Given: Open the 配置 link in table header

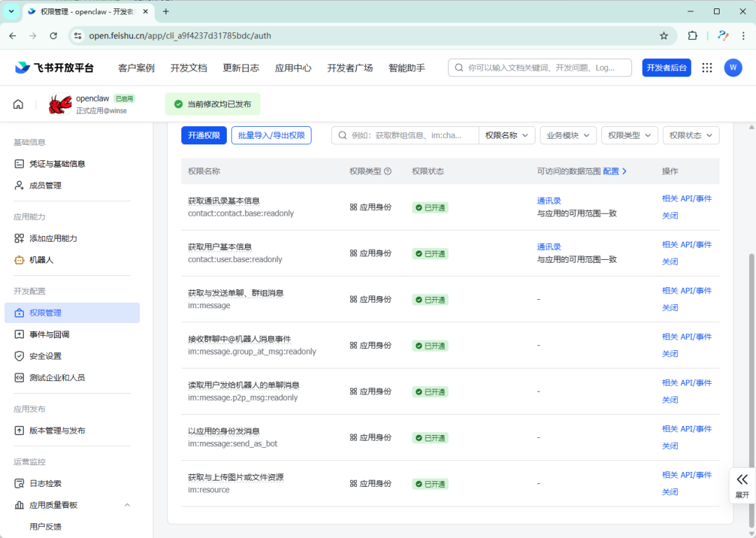Looking at the screenshot, I should [x=612, y=170].
